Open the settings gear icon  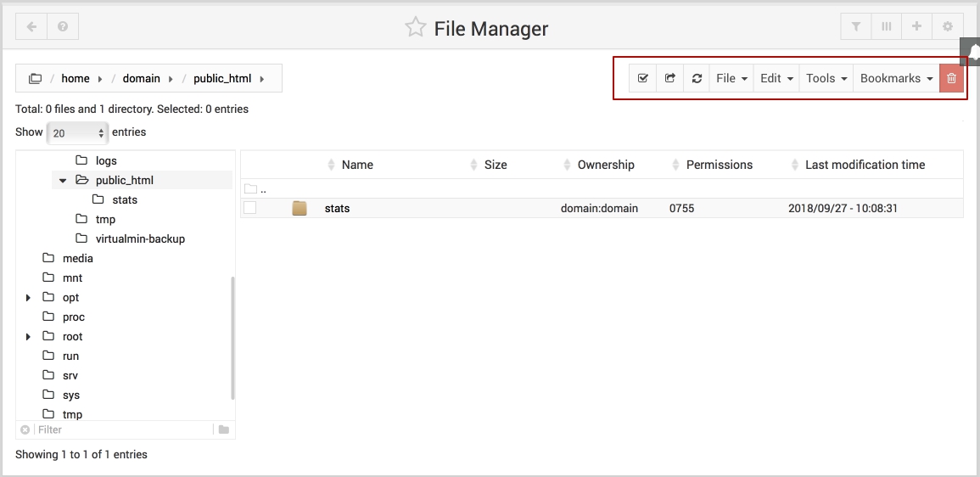[x=948, y=27]
